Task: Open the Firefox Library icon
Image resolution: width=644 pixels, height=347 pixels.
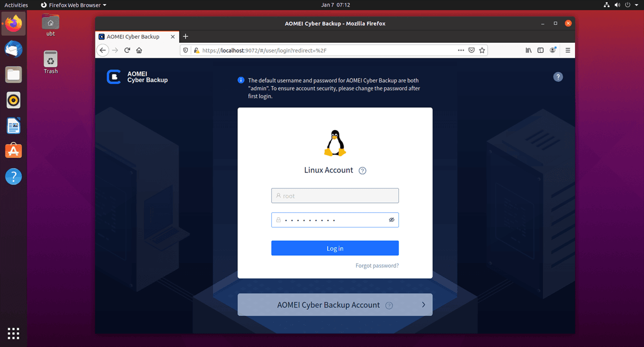Action: [528, 50]
